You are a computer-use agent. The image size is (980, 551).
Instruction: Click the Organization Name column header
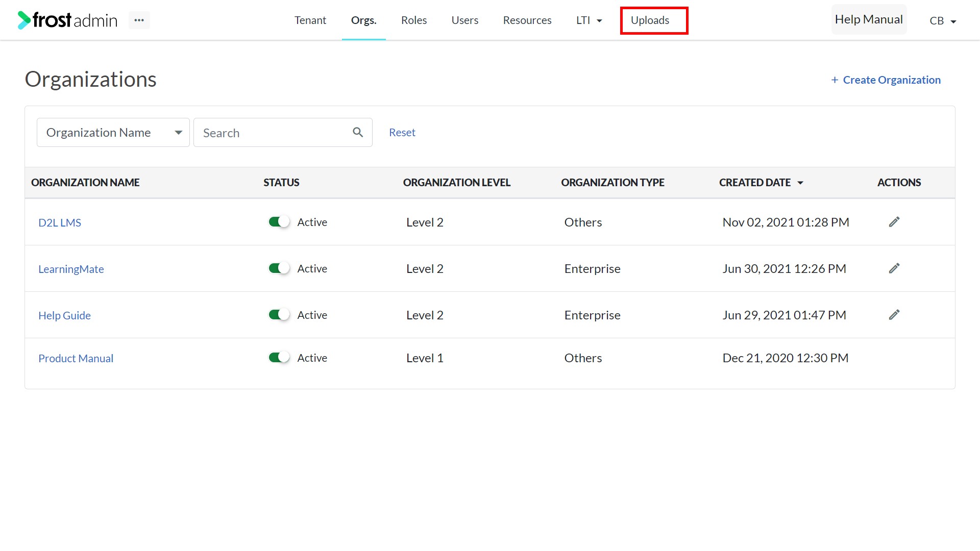(x=85, y=183)
